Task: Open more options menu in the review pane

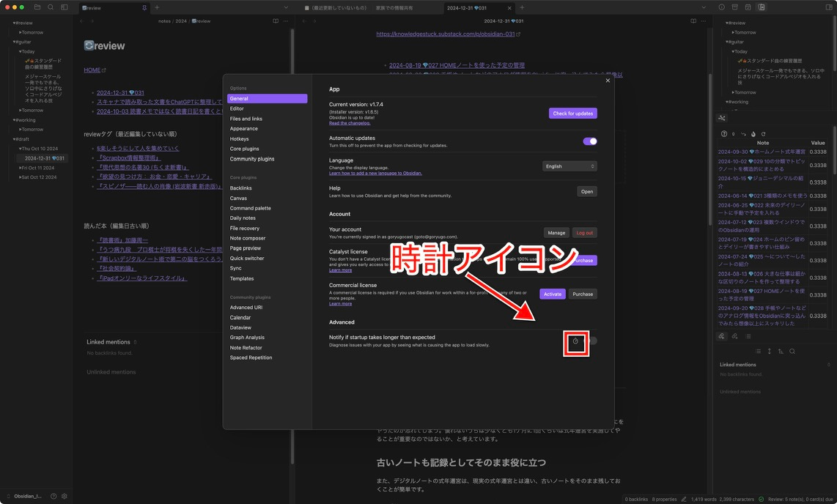Action: coord(286,21)
